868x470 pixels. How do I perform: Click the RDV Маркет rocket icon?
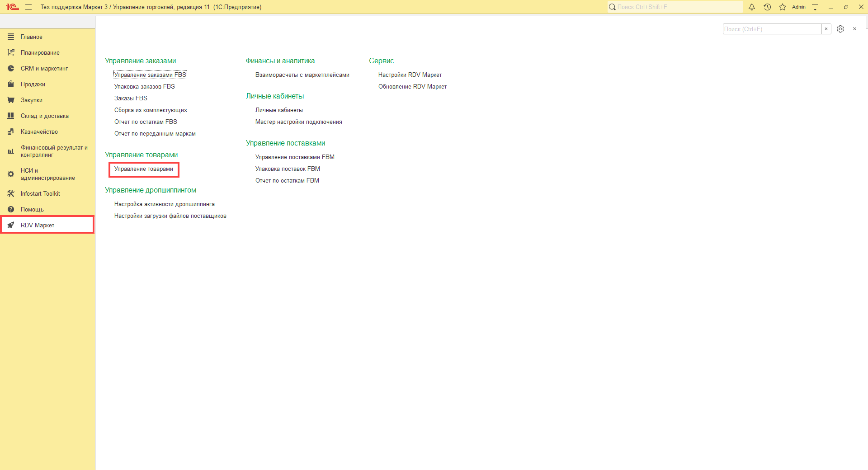11,225
